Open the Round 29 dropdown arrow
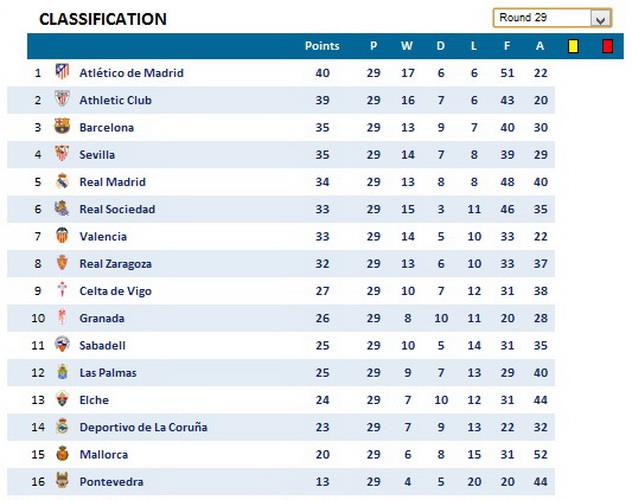This screenshot has height=500, width=632. click(600, 18)
